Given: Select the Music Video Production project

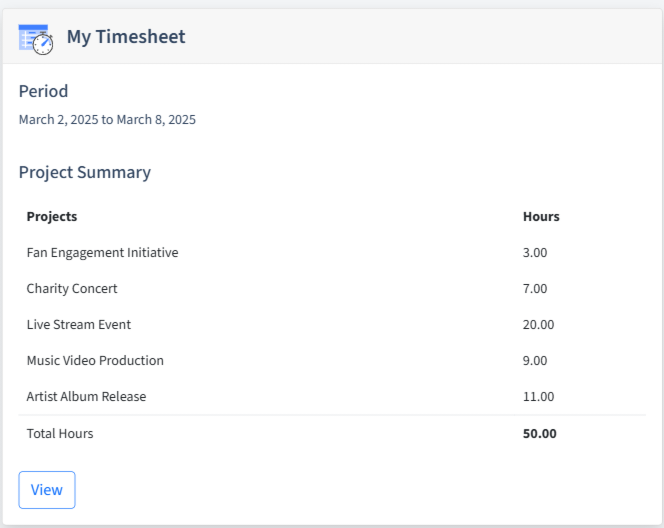Looking at the screenshot, I should click(95, 360).
